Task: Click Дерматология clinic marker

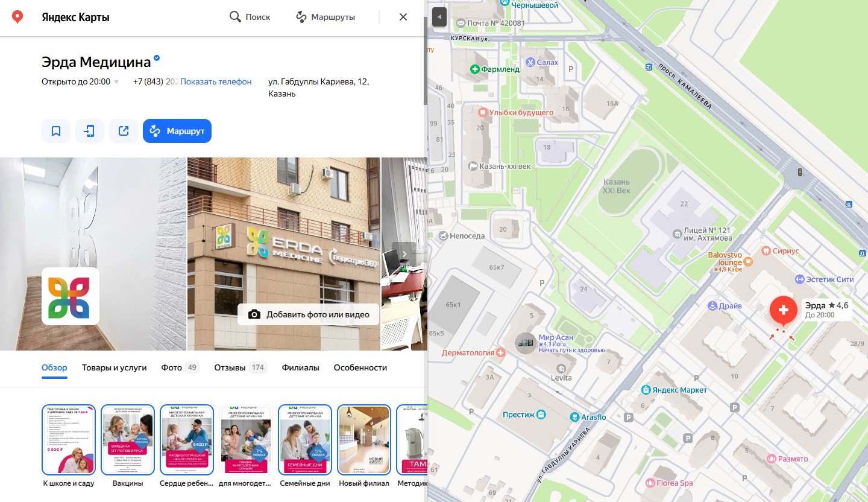Action: click(500, 353)
